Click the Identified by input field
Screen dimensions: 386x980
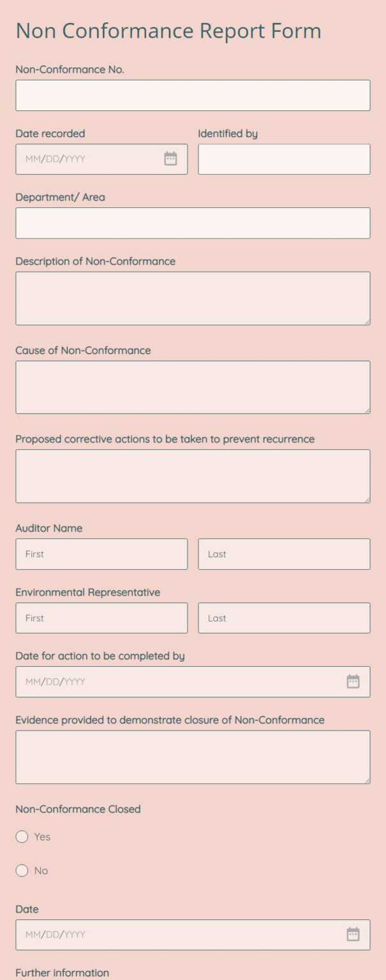click(x=284, y=158)
